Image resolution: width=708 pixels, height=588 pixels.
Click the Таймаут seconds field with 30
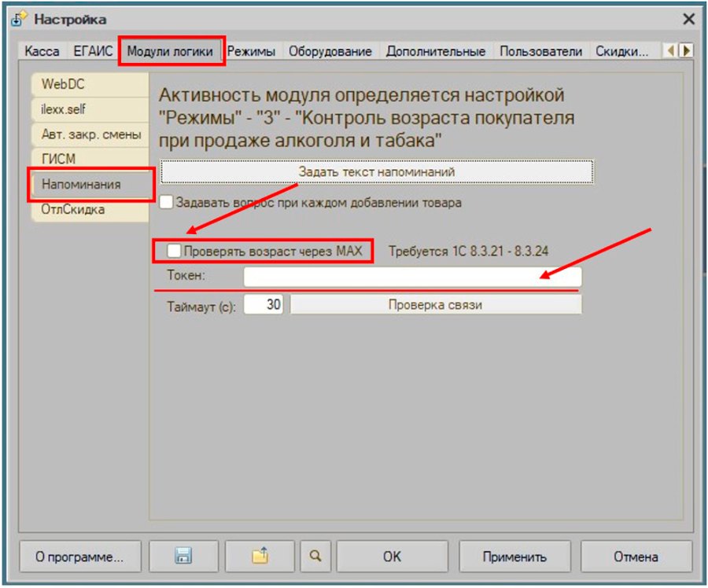click(x=264, y=304)
